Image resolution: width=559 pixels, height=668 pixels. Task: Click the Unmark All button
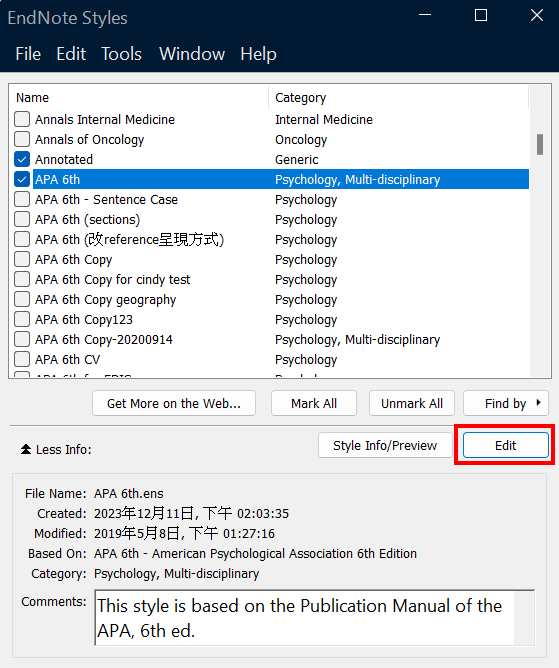pos(412,403)
